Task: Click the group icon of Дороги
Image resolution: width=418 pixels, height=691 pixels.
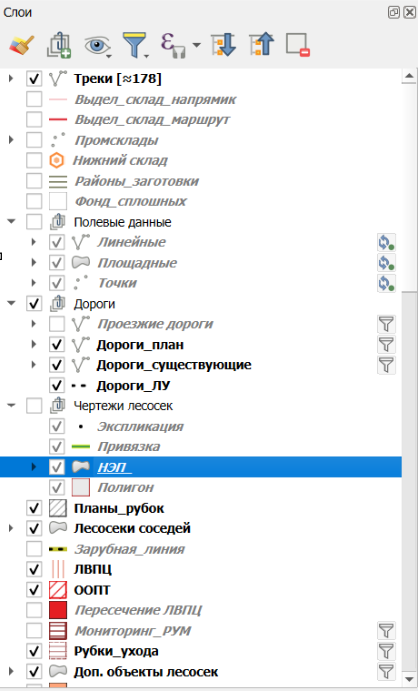Action: pos(58,304)
